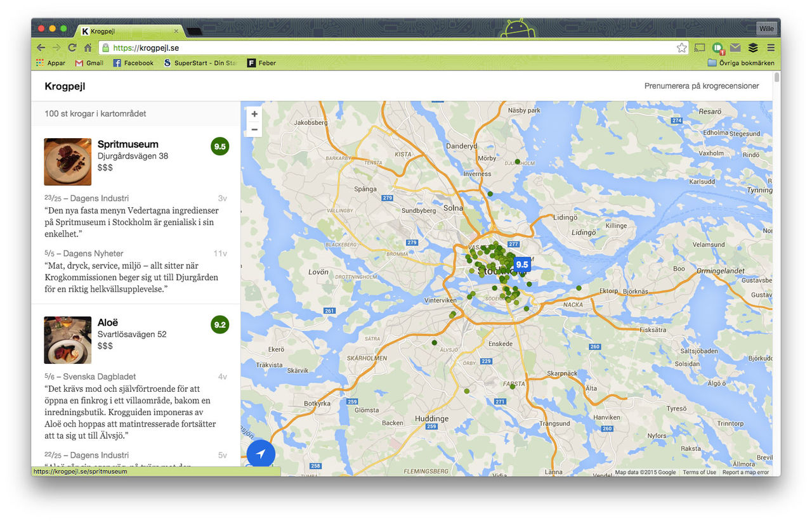This screenshot has height=521, width=812.
Task: Open the map Terms of Use link
Action: coord(699,472)
